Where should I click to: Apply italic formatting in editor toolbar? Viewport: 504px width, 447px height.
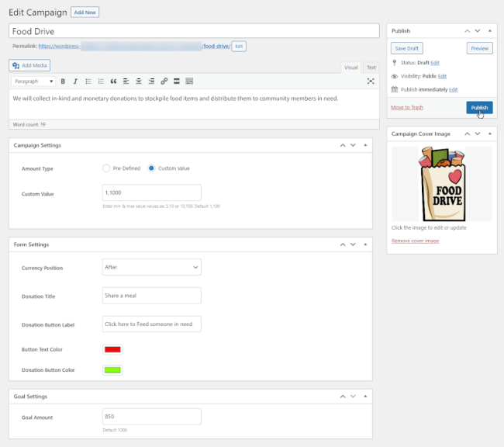pyautogui.click(x=75, y=81)
